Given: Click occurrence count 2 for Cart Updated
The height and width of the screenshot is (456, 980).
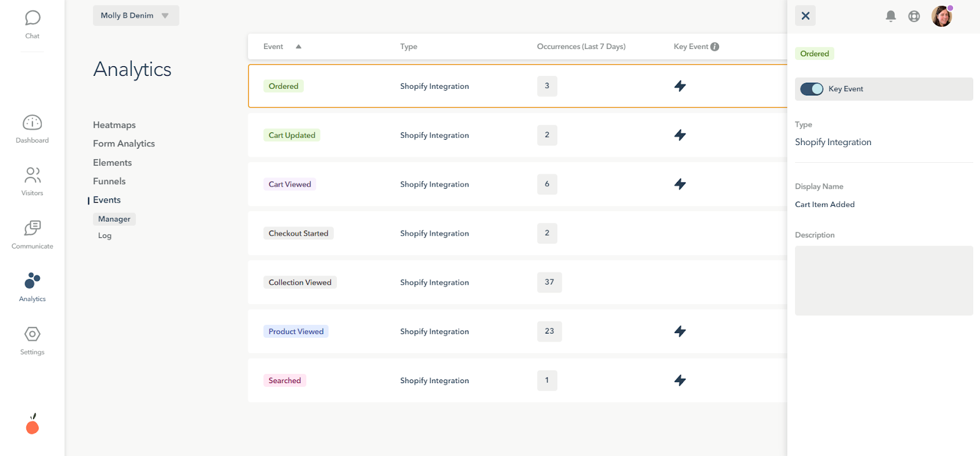Looking at the screenshot, I should (547, 135).
